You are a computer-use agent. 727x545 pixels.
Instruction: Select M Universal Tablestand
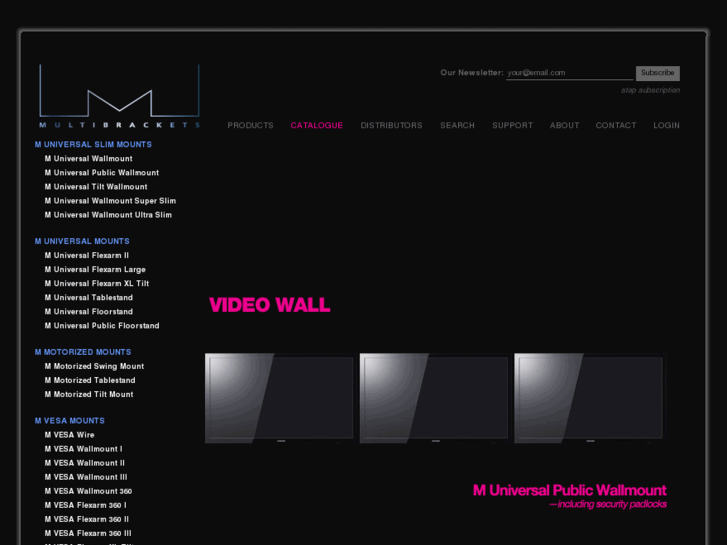pyautogui.click(x=89, y=298)
